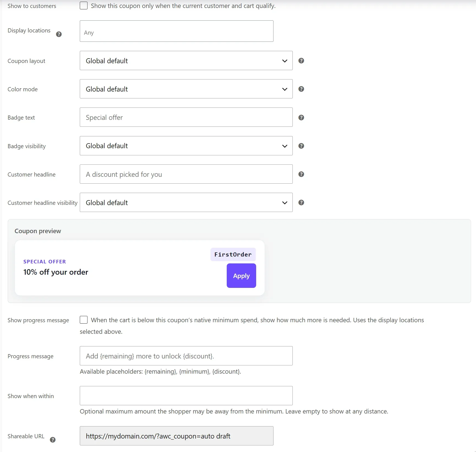Enable the Show to customers checkbox
This screenshot has width=476, height=452.
[84, 5]
